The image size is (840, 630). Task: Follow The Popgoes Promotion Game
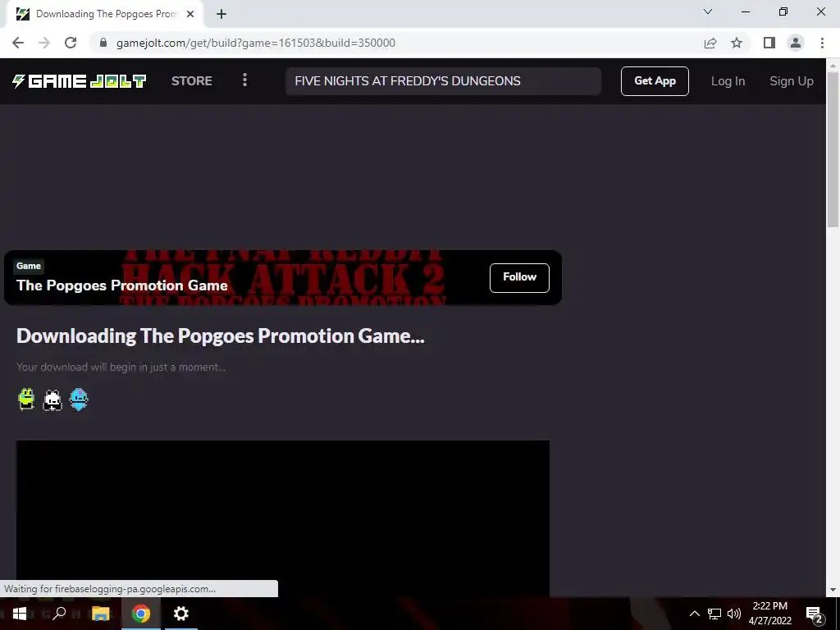tap(519, 277)
